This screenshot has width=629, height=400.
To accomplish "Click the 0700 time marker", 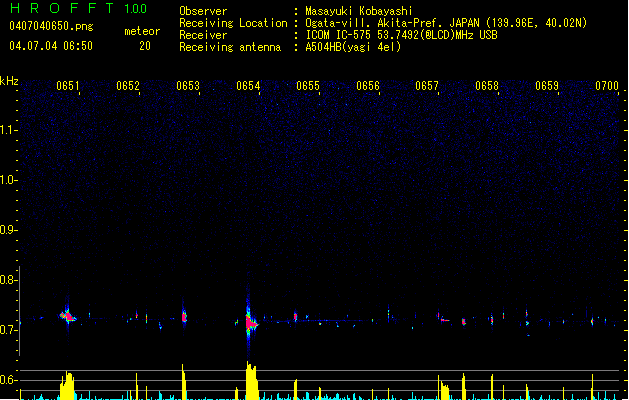I will [607, 86].
